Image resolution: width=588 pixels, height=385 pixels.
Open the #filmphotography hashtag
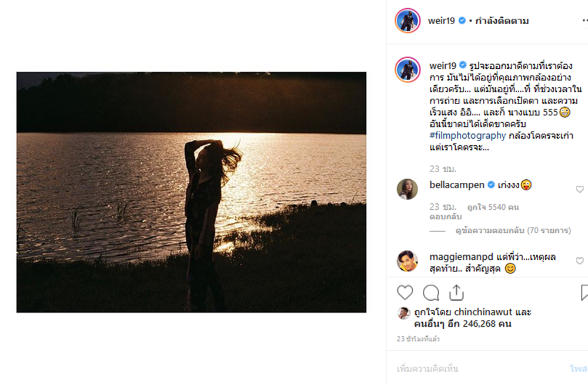click(467, 136)
